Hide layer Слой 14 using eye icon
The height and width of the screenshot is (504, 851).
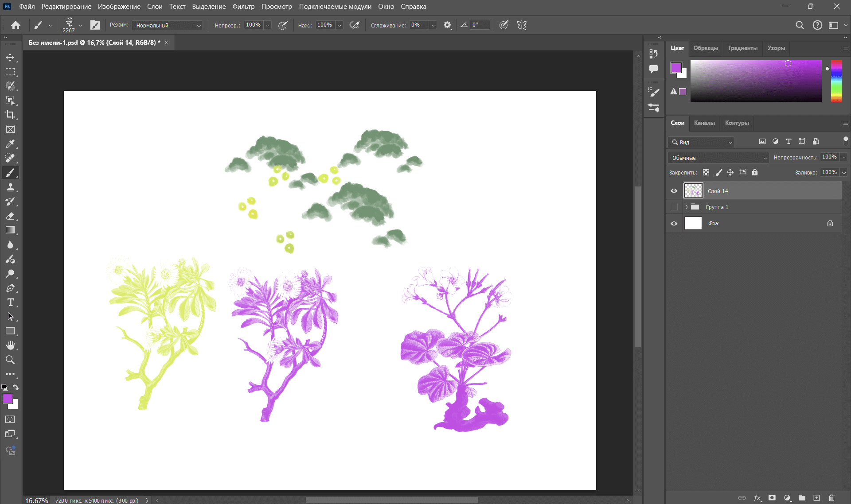click(x=674, y=191)
